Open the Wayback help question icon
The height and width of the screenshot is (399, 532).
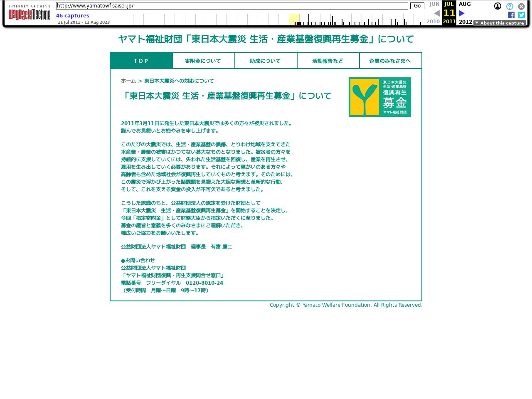click(510, 6)
